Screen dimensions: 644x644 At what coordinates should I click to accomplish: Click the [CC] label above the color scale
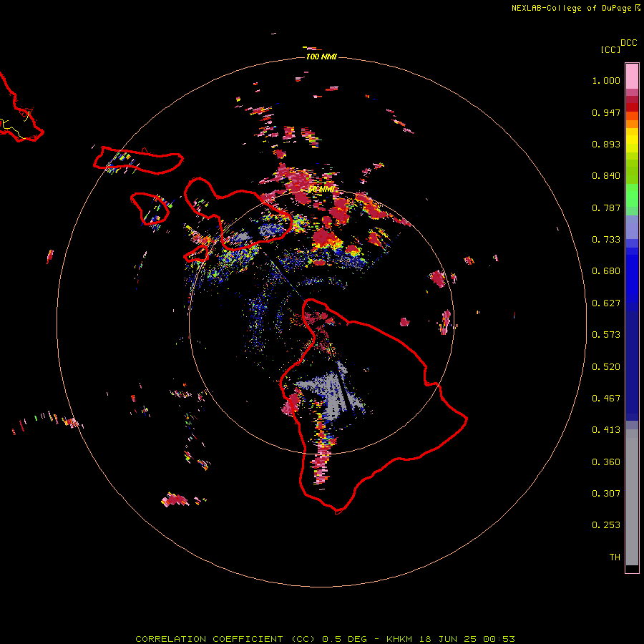[610, 49]
